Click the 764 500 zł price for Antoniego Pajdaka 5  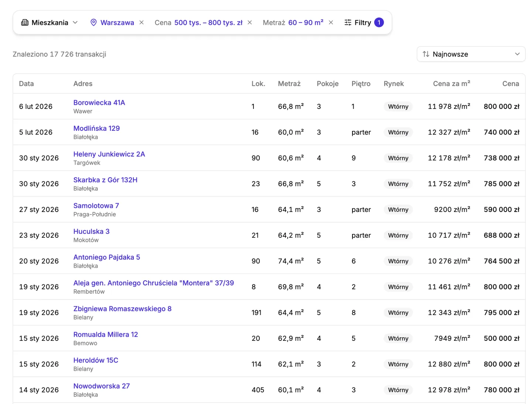click(x=502, y=261)
